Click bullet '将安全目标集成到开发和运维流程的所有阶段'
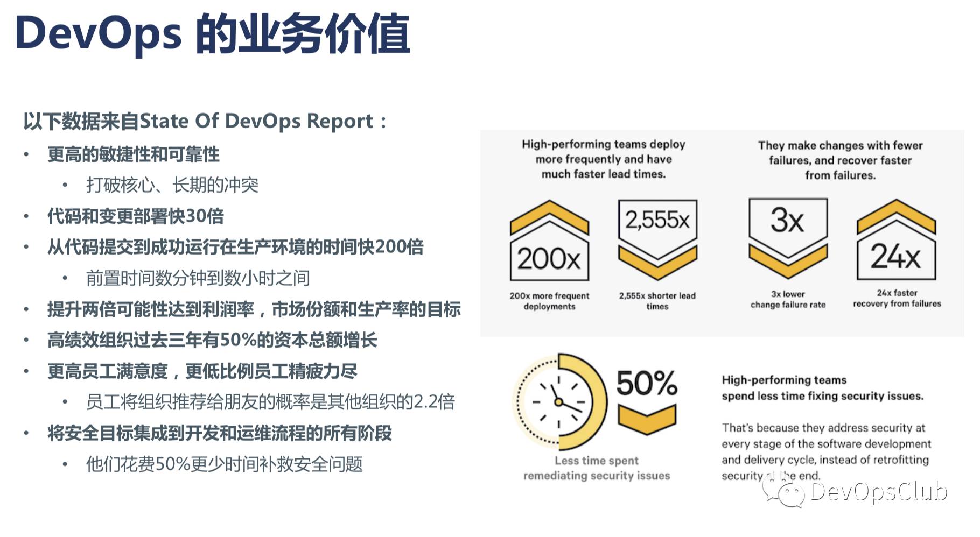Screen dimensions: 980x537 219,433
